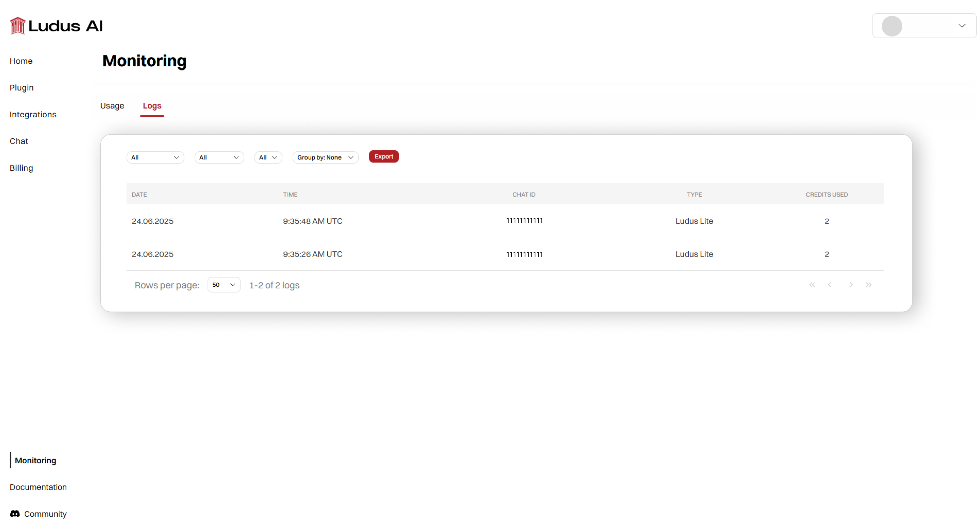Open the Chat page
Image resolution: width=980 pixels, height=527 pixels.
(19, 141)
